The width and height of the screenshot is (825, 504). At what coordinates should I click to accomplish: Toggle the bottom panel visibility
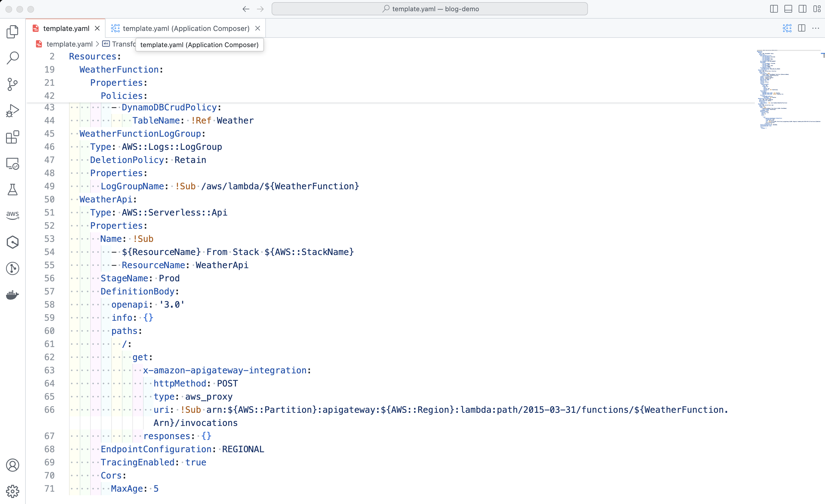pyautogui.click(x=788, y=9)
